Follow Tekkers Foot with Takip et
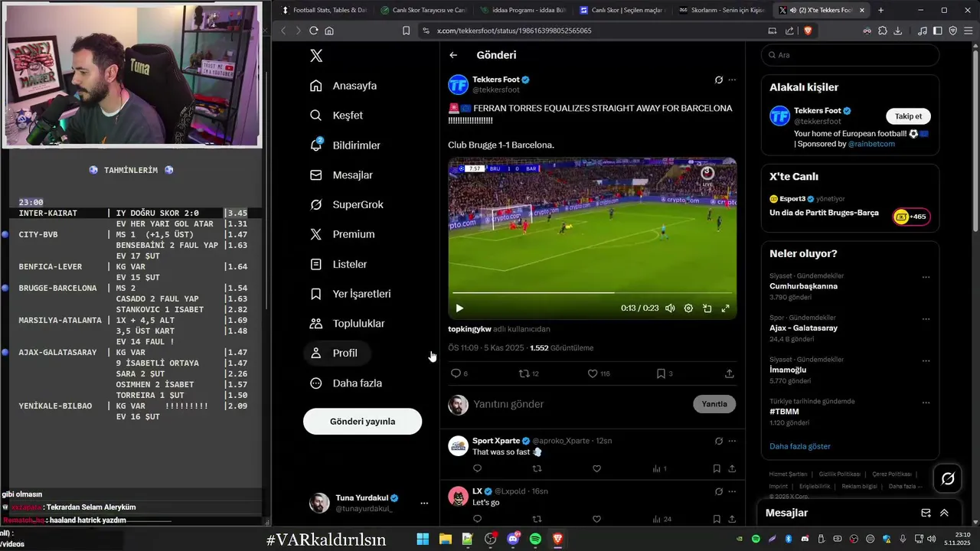The width and height of the screenshot is (980, 551). 909,116
